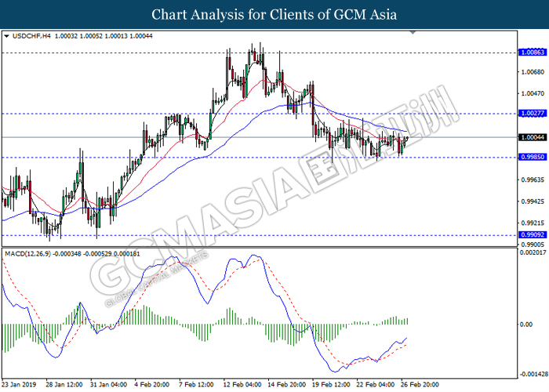549x392 pixels.
Task: Select the 1.00277 price level label
Action: [x=533, y=114]
